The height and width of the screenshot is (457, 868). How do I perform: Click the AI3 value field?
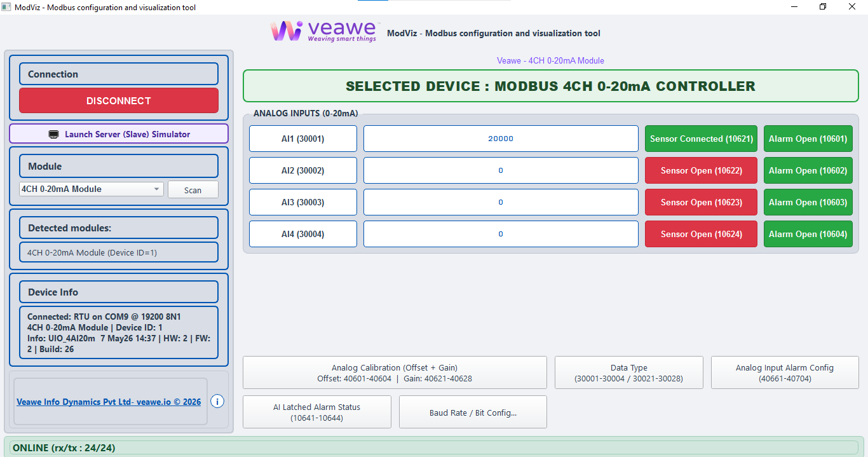[x=501, y=202]
